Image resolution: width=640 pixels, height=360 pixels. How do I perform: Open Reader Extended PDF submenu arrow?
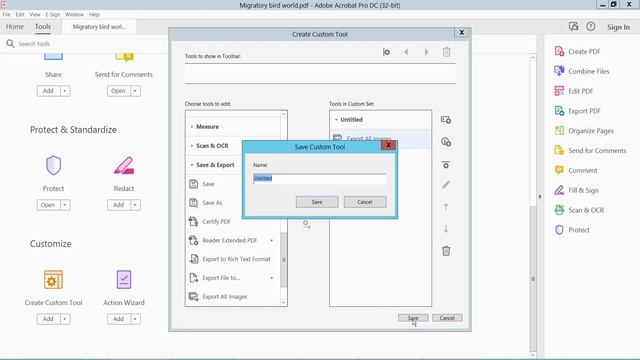click(x=271, y=240)
